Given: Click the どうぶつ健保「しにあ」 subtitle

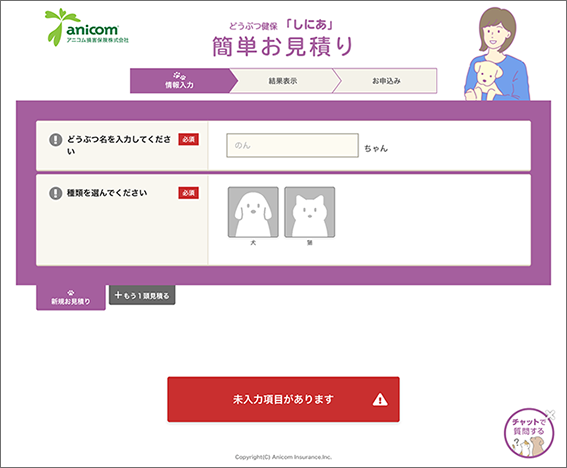Looking at the screenshot, I should (281, 25).
